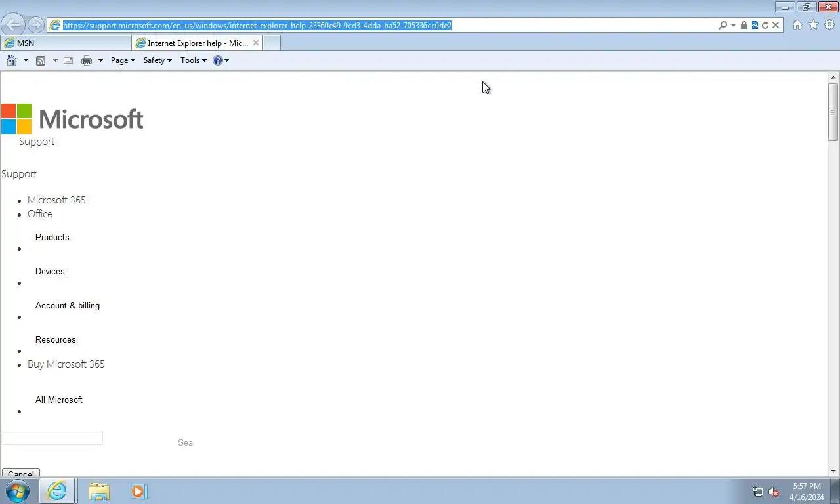This screenshot has height=504, width=840.
Task: Open a new blank tab
Action: point(272,43)
